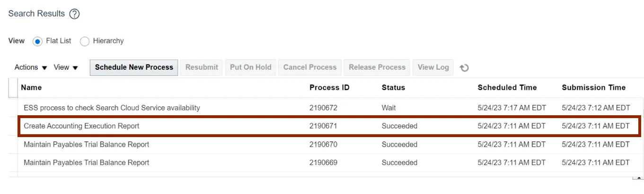Image resolution: width=644 pixels, height=194 pixels.
Task: Click the Scheduled Time column header
Action: tap(507, 88)
